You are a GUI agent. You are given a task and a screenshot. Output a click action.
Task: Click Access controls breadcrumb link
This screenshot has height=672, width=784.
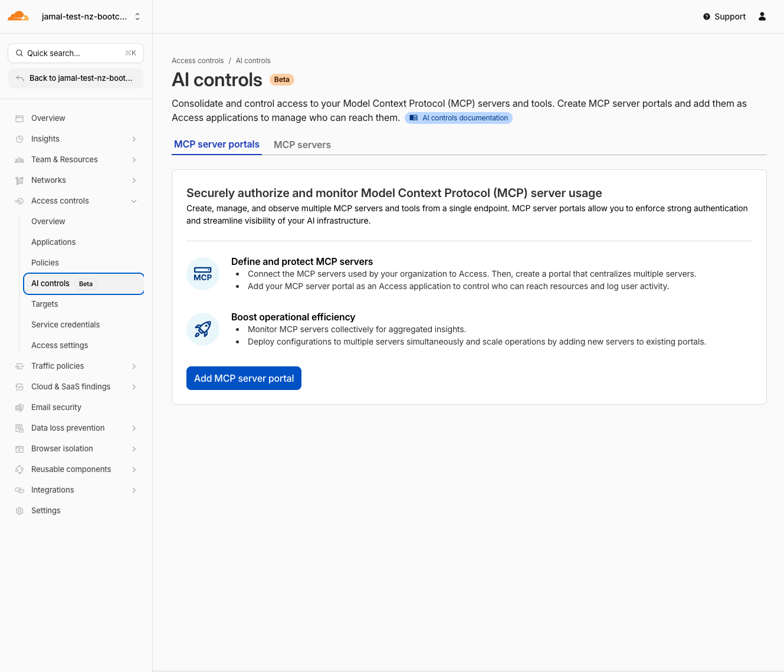click(198, 61)
